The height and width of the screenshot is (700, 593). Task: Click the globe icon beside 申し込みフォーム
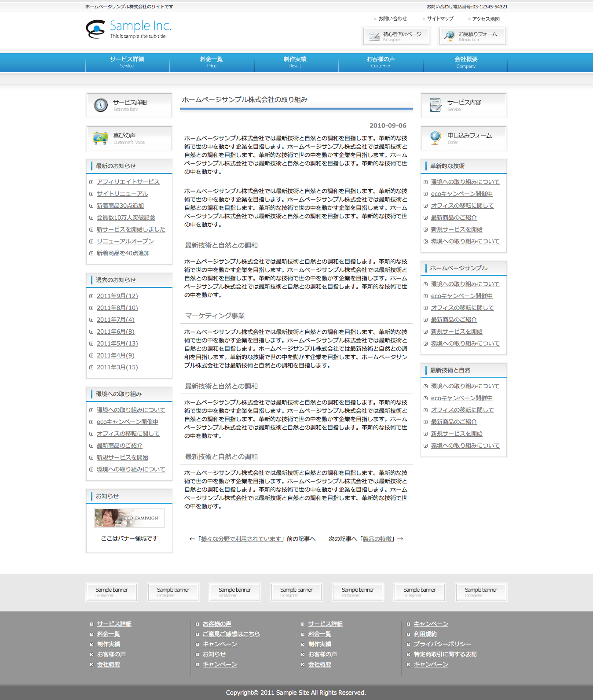435,138
